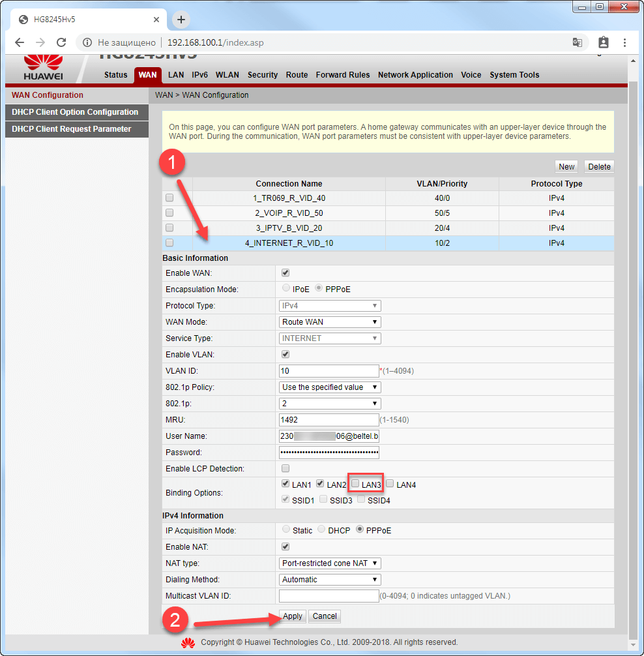
Task: Open the System Tools menu
Action: point(514,75)
